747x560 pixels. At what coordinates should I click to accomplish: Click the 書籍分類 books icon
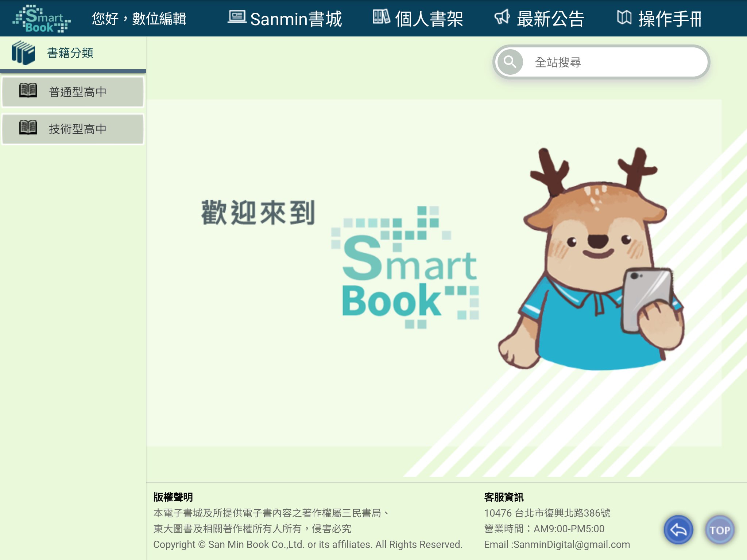tap(23, 52)
